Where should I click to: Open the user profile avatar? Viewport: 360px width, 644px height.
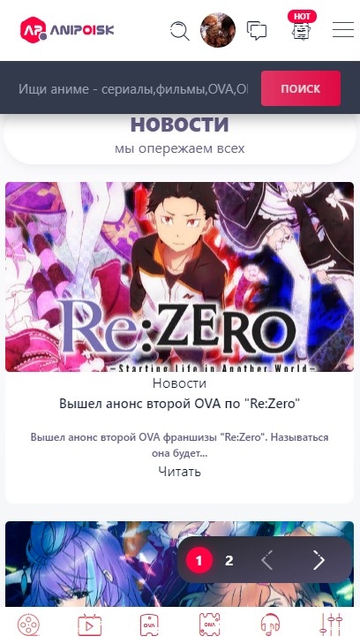[218, 30]
